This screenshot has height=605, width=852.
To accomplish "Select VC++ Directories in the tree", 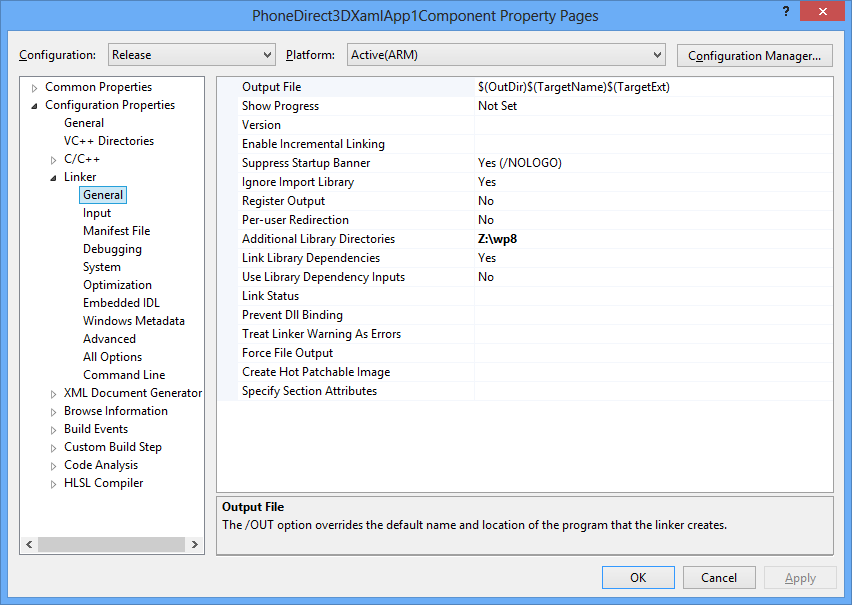I will click(108, 141).
